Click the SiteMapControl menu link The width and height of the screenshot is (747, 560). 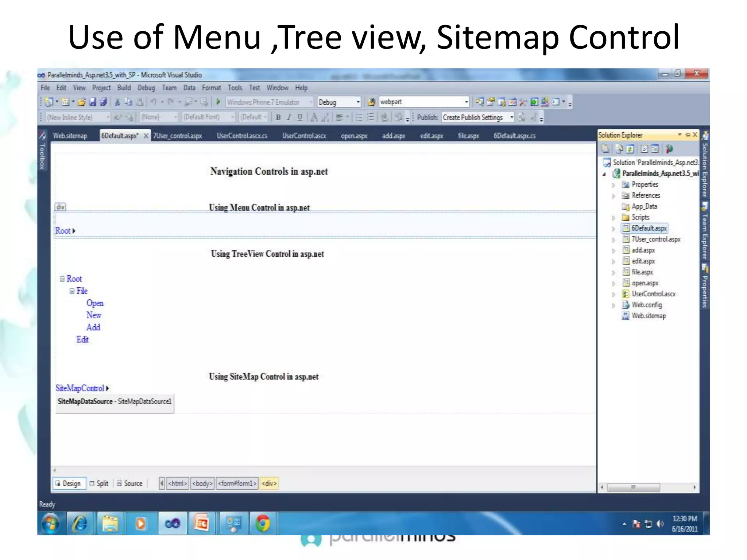coord(80,388)
